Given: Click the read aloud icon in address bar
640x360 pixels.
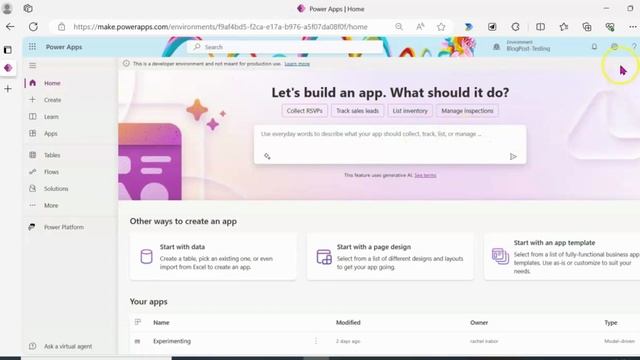Looking at the screenshot, I should point(420,27).
